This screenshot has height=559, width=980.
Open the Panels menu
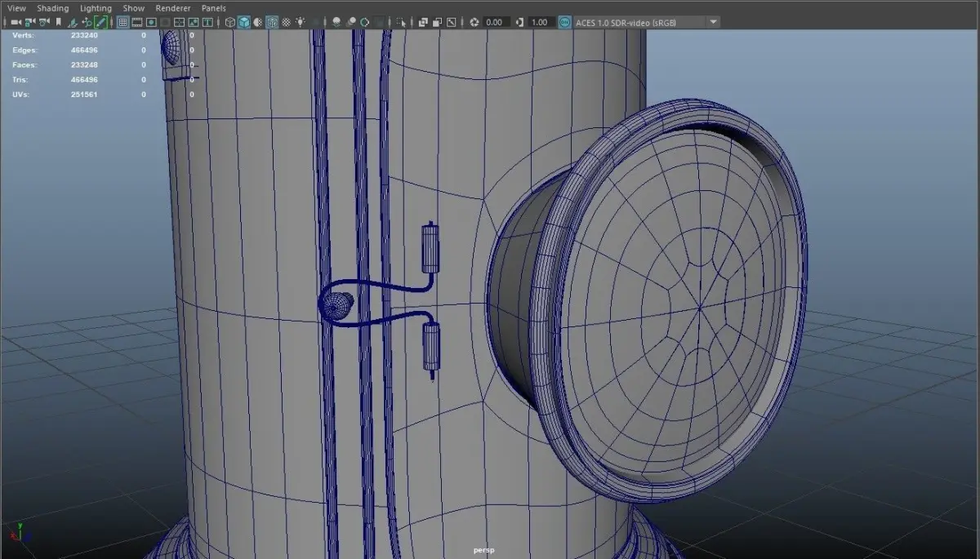point(214,7)
